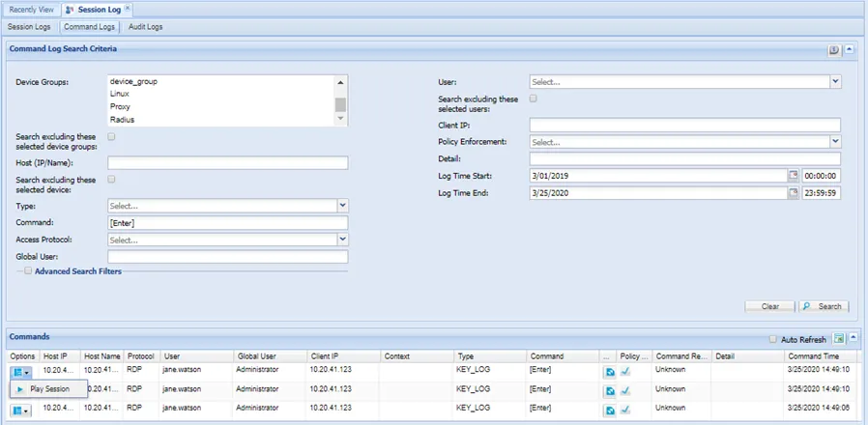The height and width of the screenshot is (425, 868).
Task: Click the first row's blue session icon
Action: point(610,370)
